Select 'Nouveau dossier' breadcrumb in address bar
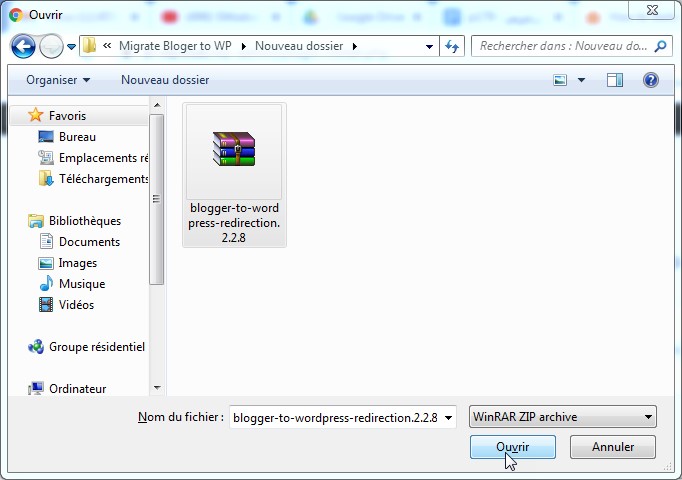This screenshot has width=682, height=480. (299, 46)
